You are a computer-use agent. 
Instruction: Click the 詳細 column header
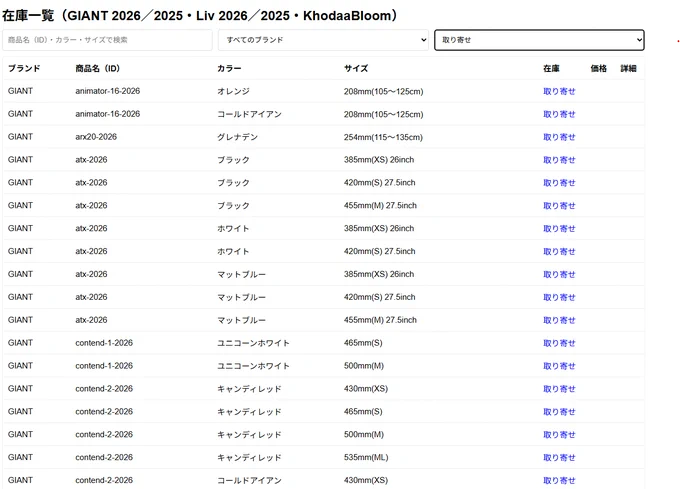pos(628,68)
